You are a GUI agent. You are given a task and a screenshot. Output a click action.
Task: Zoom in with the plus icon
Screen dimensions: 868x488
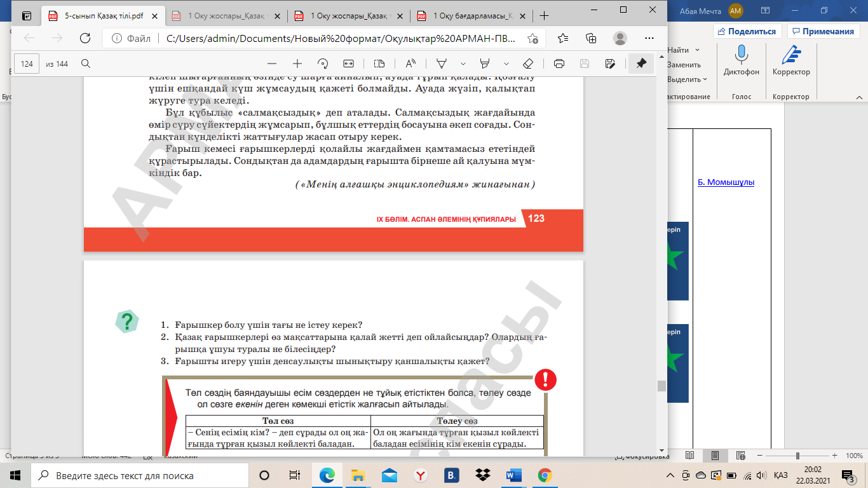[297, 64]
